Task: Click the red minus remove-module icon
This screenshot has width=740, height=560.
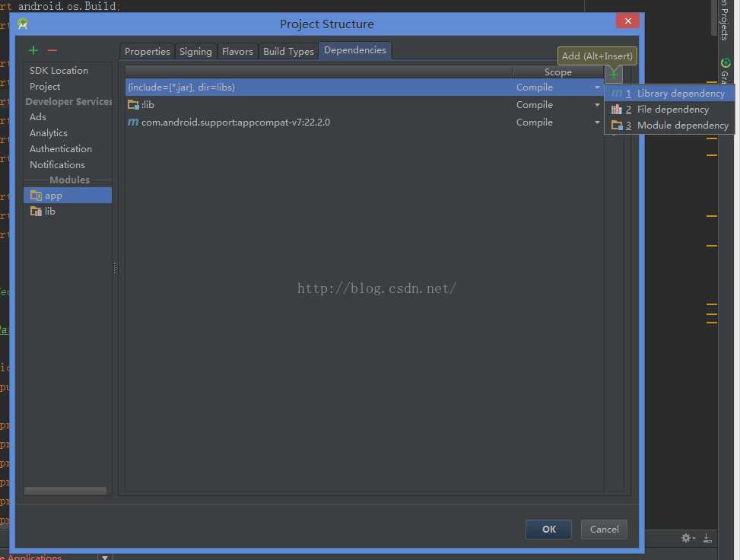Action: click(x=52, y=50)
